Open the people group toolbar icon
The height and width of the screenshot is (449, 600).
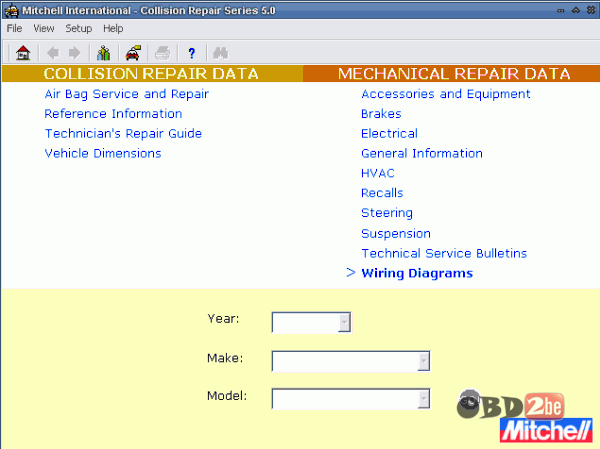tap(103, 53)
